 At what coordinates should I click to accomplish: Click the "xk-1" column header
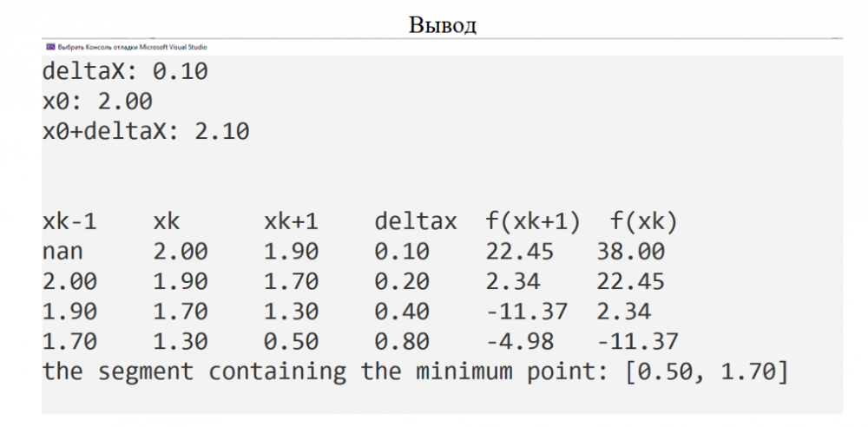(70, 222)
